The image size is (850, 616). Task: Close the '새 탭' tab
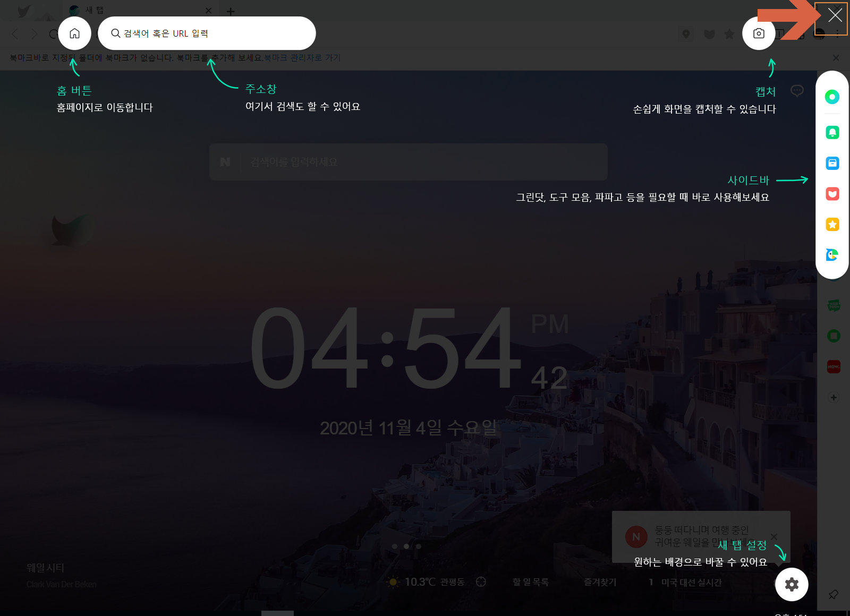[x=208, y=11]
